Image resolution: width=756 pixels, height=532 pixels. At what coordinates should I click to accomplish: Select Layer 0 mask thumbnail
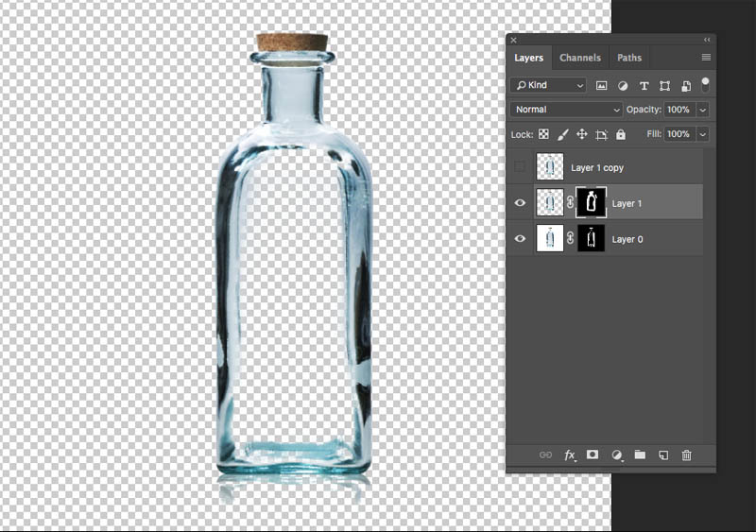592,238
